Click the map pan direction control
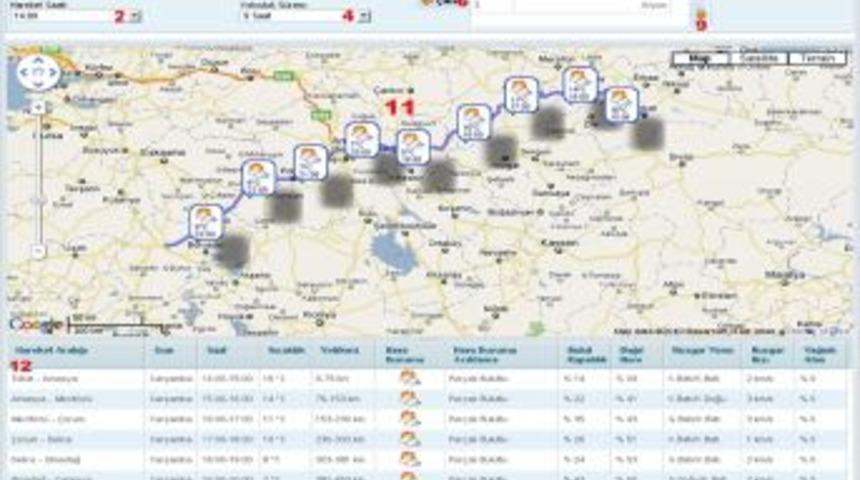This screenshot has width=860, height=480. point(38,73)
